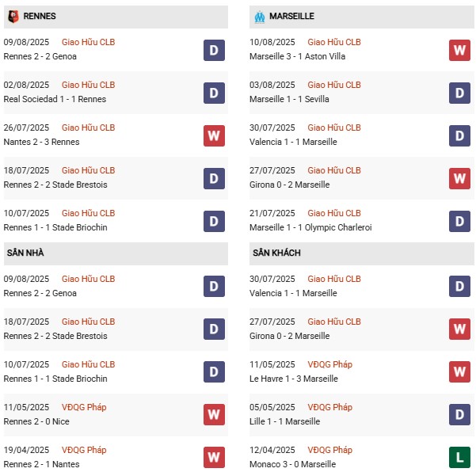Open the Marseille 1 - 1 Sevilla match
The height and width of the screenshot is (476, 476).
pos(289,99)
